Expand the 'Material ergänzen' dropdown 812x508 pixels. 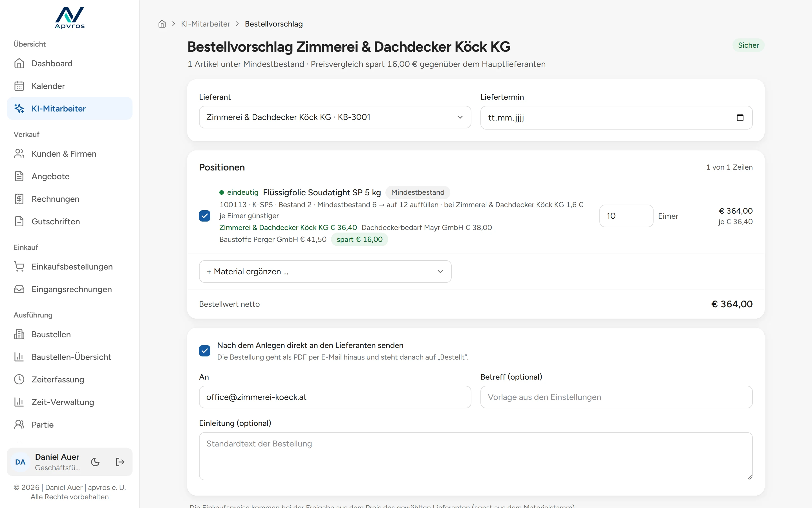click(x=325, y=271)
